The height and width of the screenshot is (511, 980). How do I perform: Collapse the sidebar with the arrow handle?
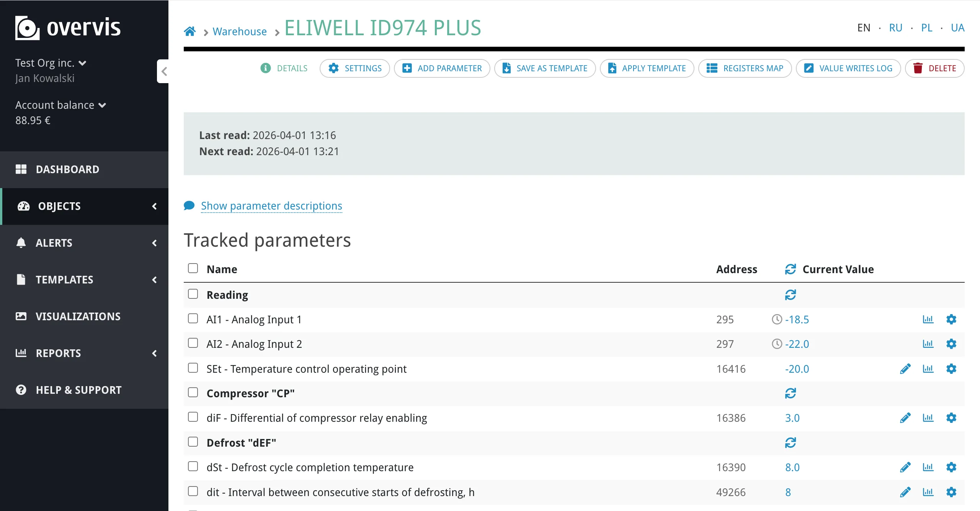click(163, 71)
